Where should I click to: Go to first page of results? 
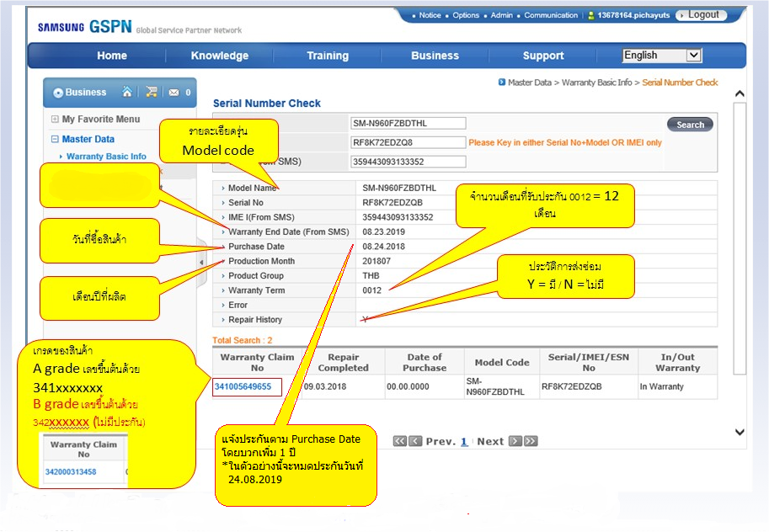400,441
